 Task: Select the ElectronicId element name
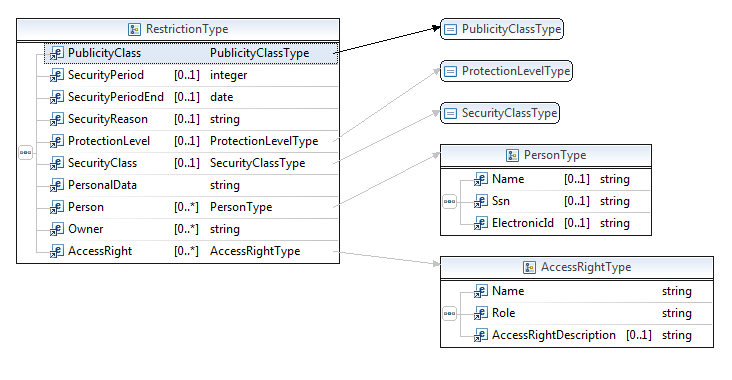pyautogui.click(x=523, y=223)
